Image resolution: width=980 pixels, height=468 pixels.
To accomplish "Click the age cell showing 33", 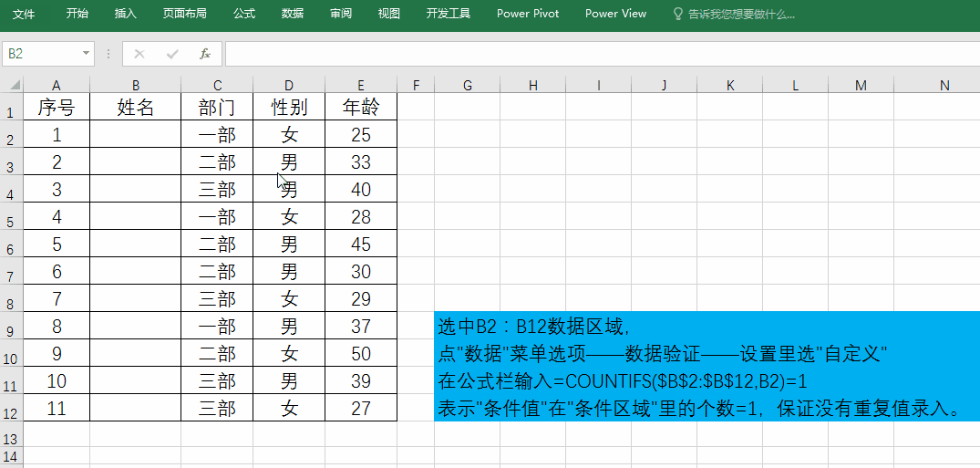I will [361, 161].
